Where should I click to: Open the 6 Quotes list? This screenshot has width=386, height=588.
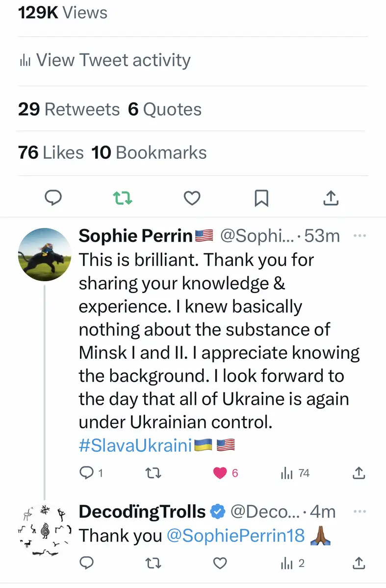165,109
